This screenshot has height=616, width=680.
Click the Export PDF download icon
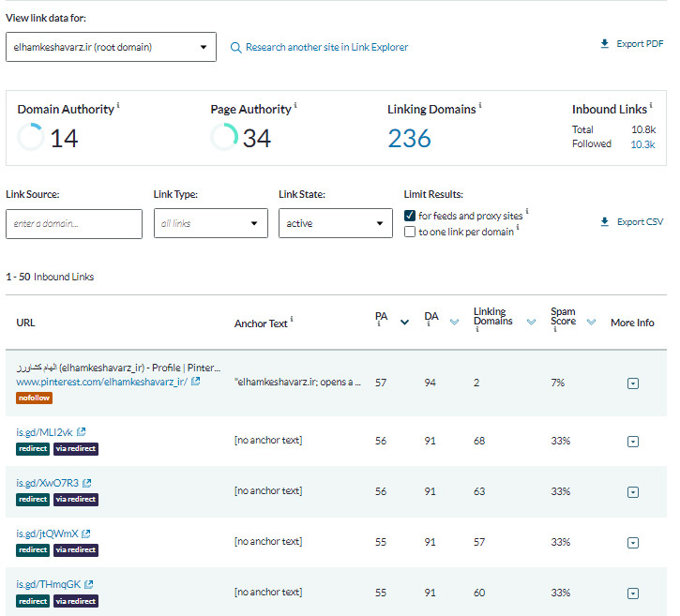pos(605,44)
